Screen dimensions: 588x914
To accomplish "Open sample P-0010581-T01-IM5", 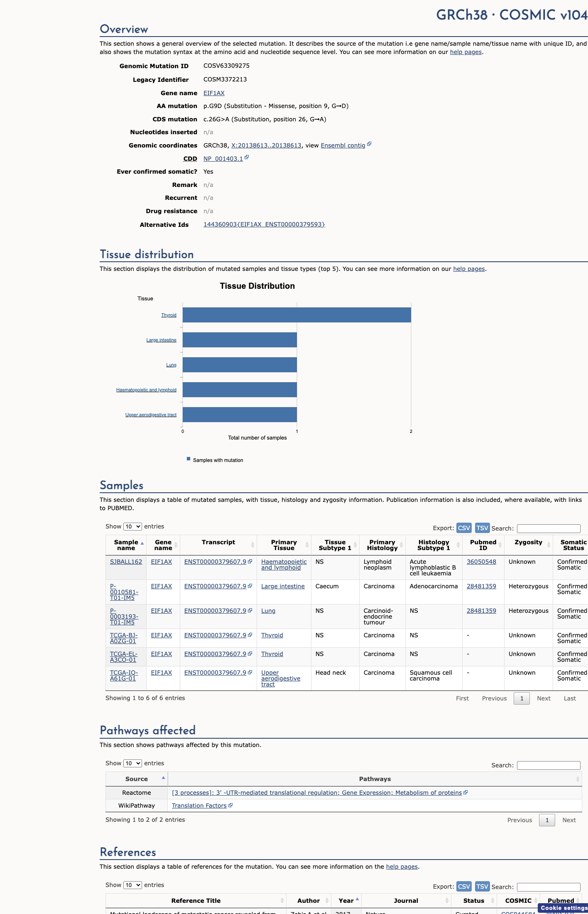I will [124, 592].
